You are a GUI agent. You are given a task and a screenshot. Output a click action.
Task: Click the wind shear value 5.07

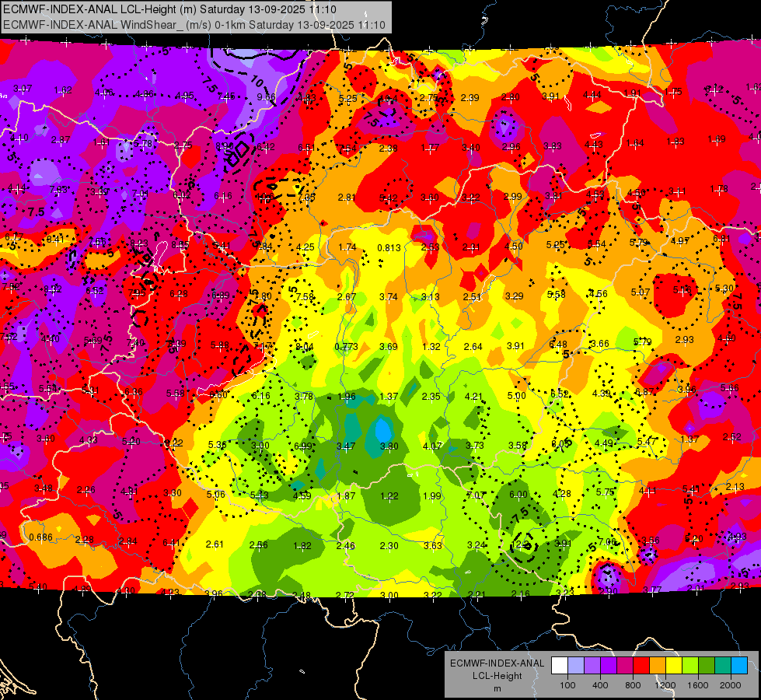(x=641, y=292)
